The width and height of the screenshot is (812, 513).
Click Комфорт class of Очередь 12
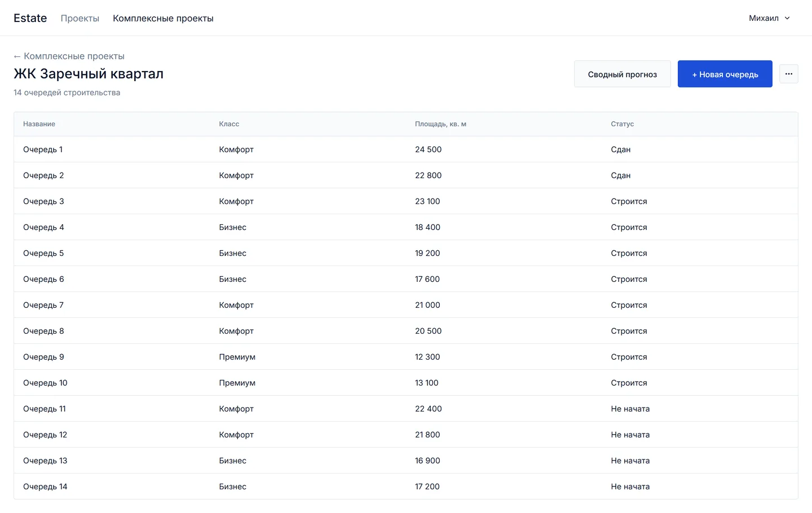point(236,435)
